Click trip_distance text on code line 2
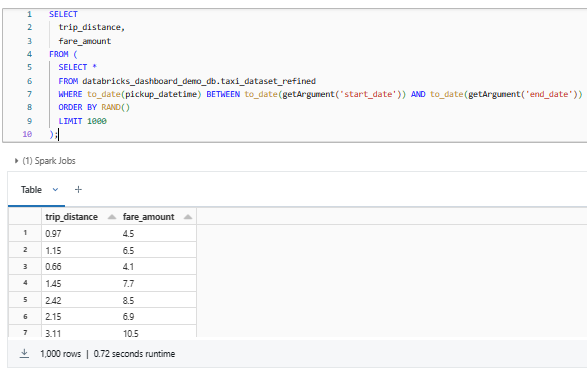587x371 pixels. coord(89,27)
